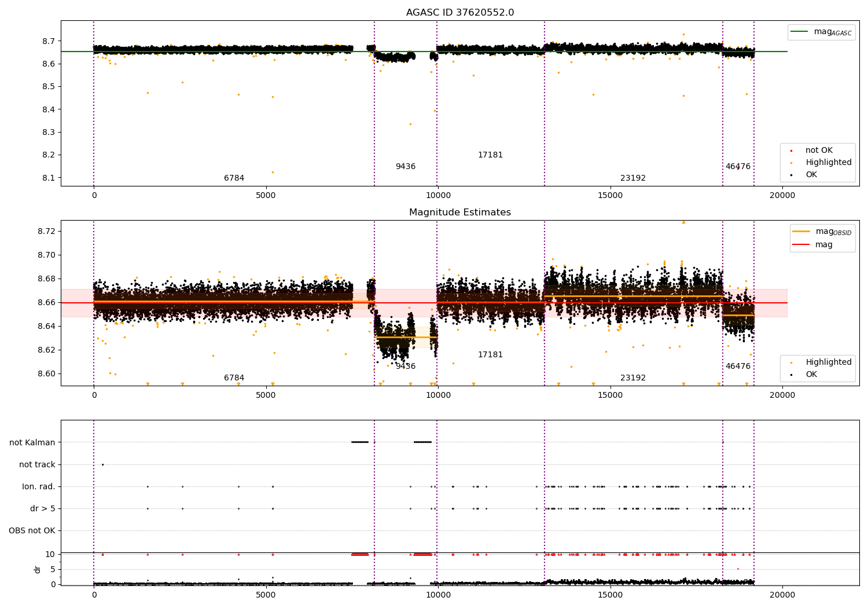The image size is (868, 608).
Task: Select the not OK legend label
Action: tap(819, 151)
